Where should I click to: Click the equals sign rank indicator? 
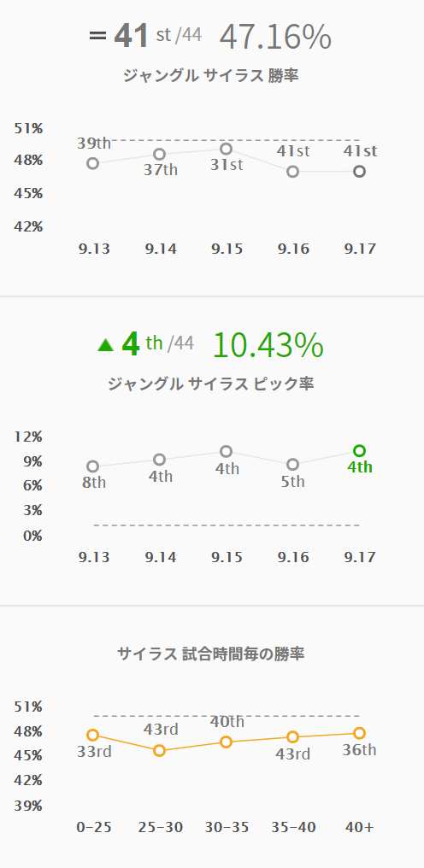pyautogui.click(x=97, y=35)
